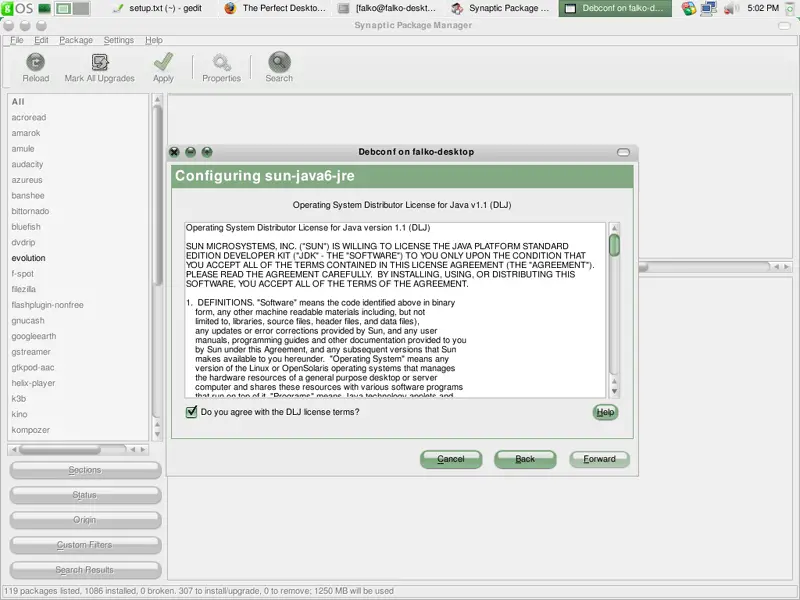Select 'googleearth' in the category list
The image size is (800, 600).
(34, 336)
